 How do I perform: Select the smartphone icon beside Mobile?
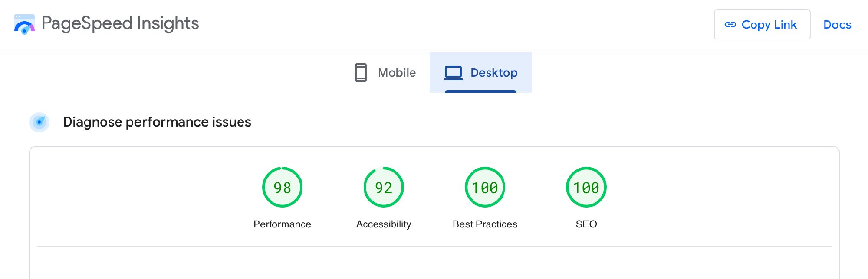click(x=359, y=73)
